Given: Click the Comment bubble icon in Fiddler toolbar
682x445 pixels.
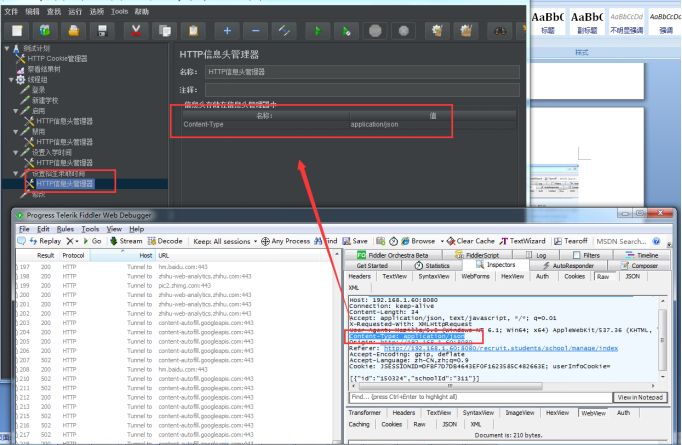Looking at the screenshot, I should pyautogui.click(x=21, y=241).
